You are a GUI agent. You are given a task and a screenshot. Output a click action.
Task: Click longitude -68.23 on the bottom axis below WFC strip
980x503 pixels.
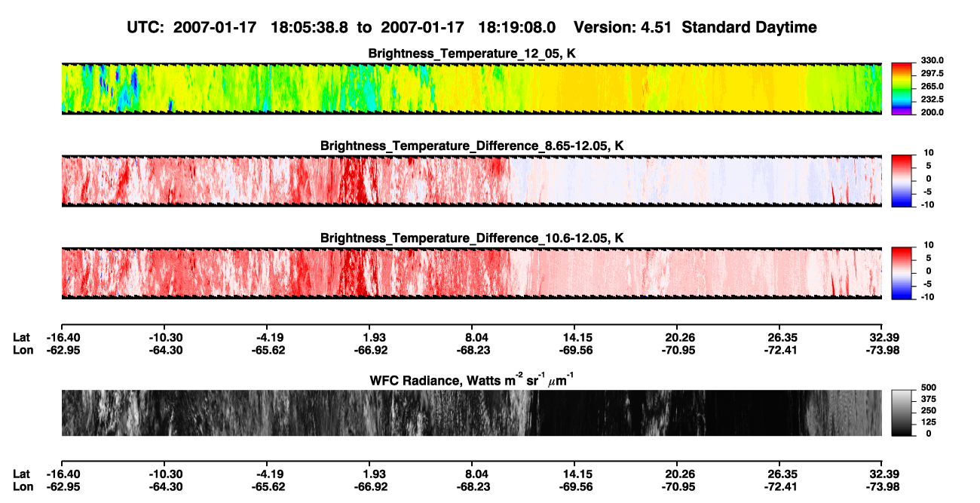[472, 486]
